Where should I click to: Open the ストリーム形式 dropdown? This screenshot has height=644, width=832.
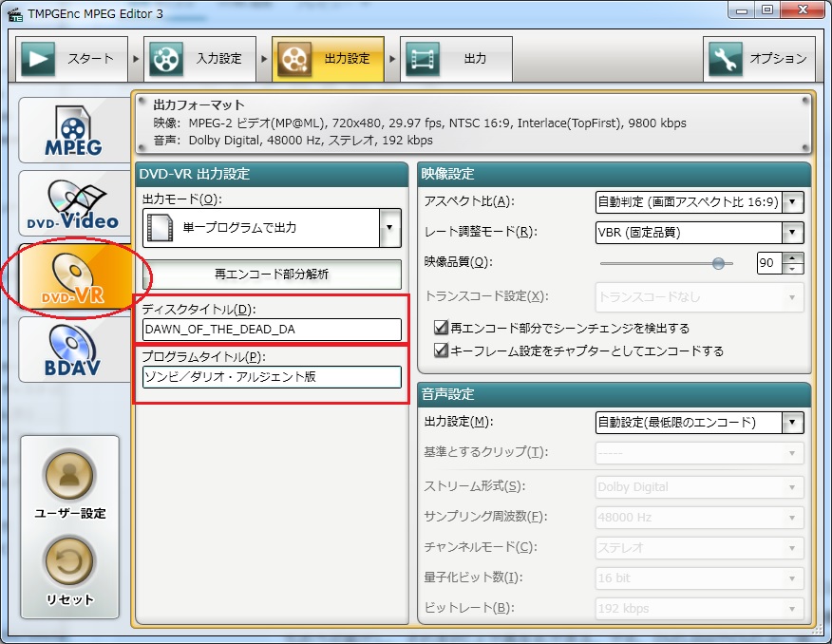tap(700, 487)
